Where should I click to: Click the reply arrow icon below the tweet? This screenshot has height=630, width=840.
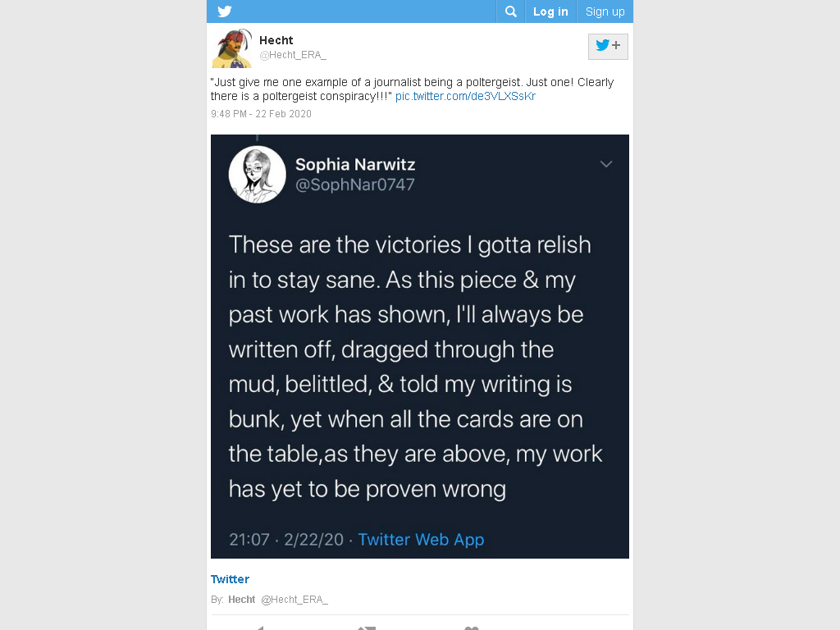click(x=259, y=628)
